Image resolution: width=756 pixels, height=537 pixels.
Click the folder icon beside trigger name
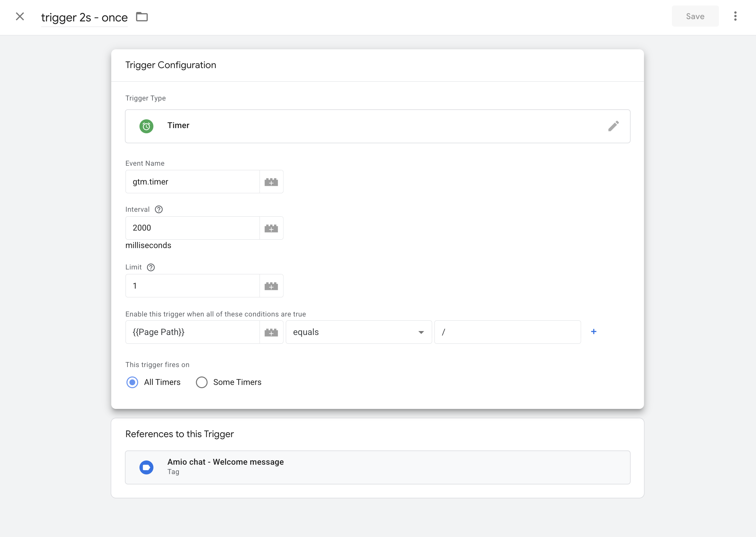[x=142, y=17]
